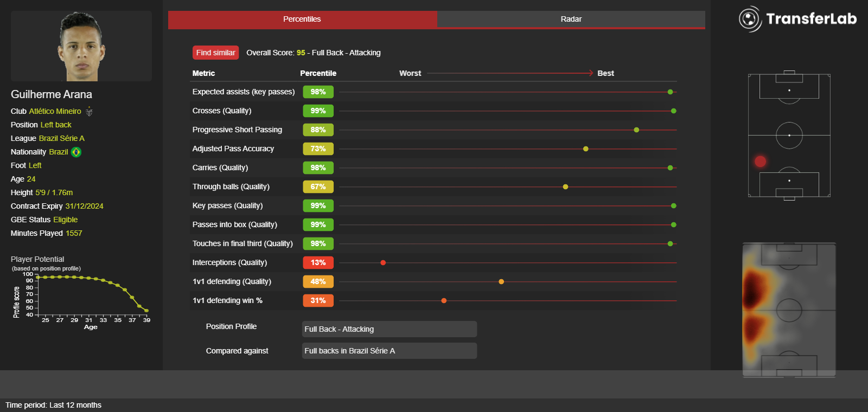The height and width of the screenshot is (412, 868).
Task: Click the Metric column header
Action: [203, 73]
